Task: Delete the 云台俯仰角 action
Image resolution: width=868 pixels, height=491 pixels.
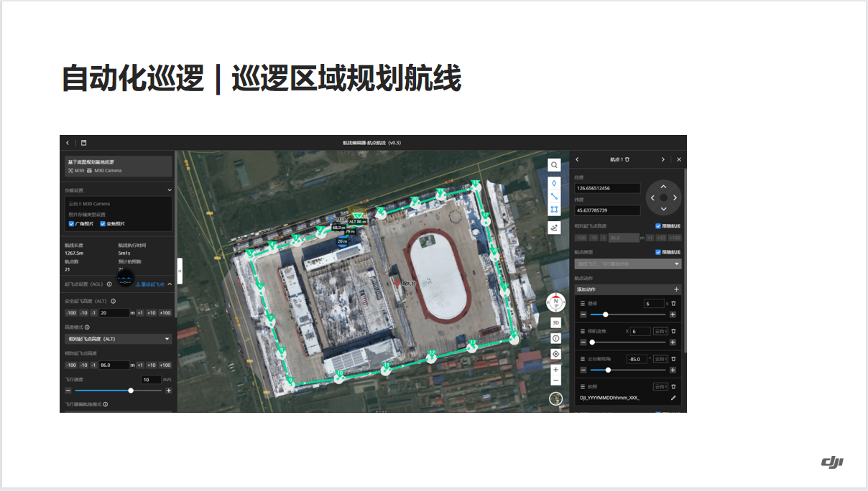Action: (x=673, y=359)
